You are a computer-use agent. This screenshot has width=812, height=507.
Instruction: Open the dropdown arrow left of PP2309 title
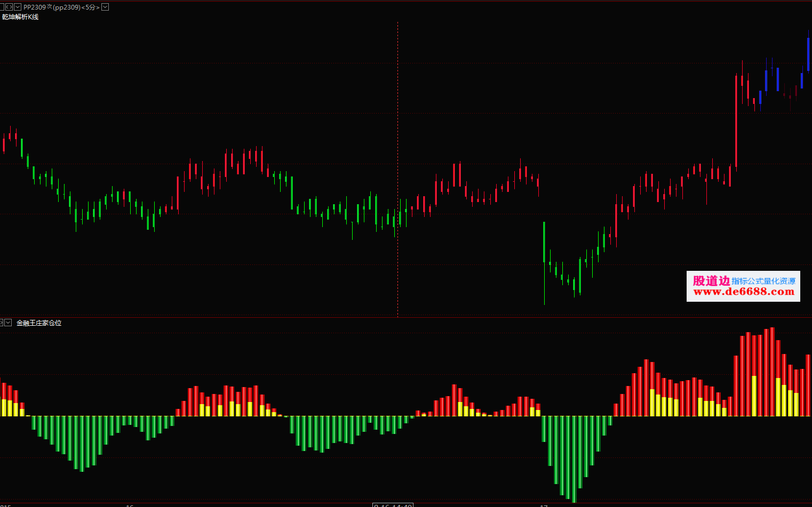click(18, 7)
